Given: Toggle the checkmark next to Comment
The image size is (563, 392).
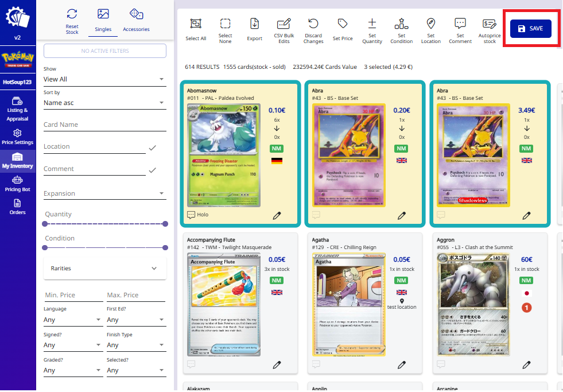Looking at the screenshot, I should coord(153,170).
